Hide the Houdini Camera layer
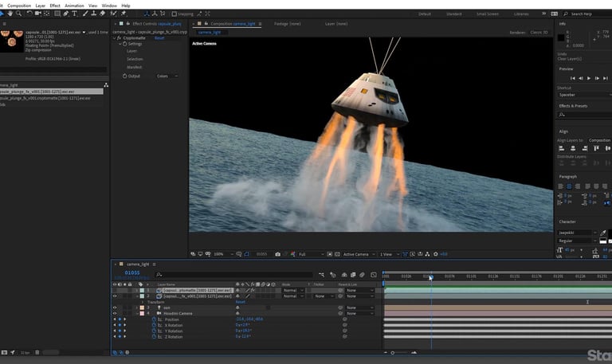 pos(115,313)
